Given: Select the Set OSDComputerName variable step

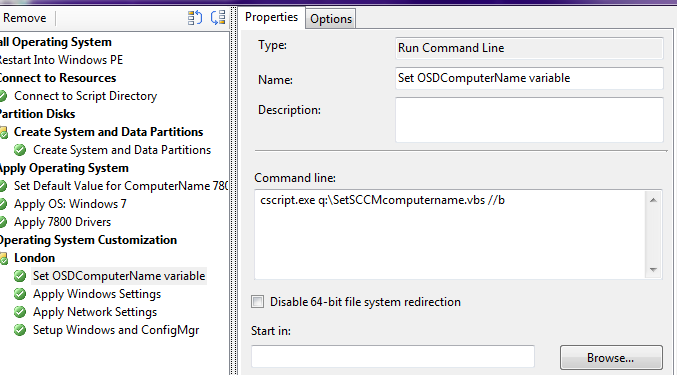Looking at the screenshot, I should [119, 276].
